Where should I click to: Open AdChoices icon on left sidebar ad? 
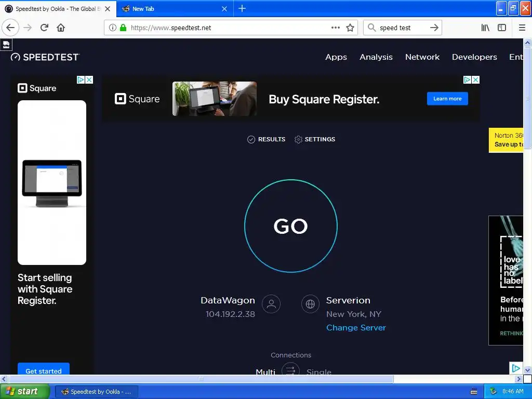(81, 79)
